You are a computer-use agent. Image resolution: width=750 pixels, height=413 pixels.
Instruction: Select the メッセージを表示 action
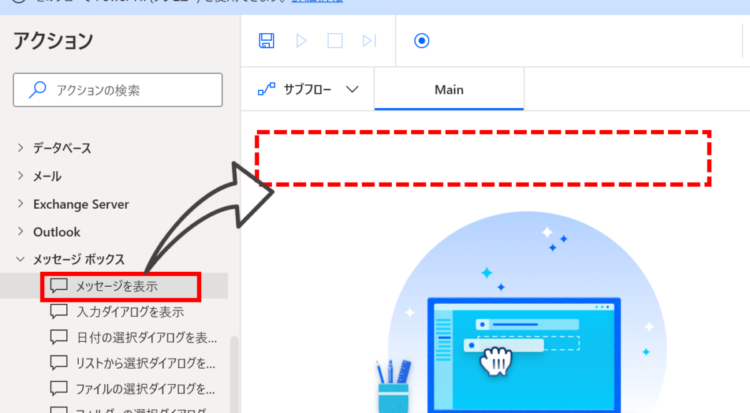click(x=114, y=286)
